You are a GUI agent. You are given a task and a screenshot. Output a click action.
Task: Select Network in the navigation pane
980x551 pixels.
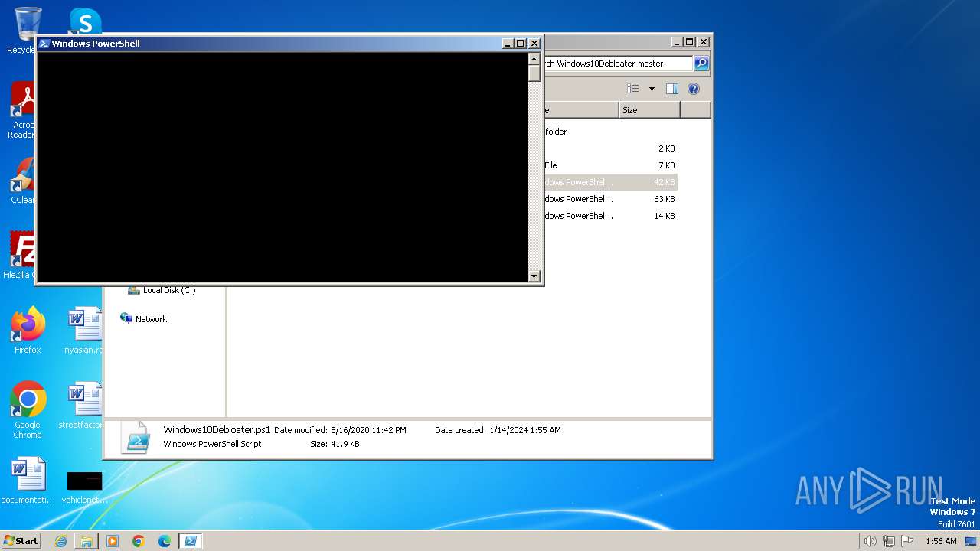tap(144, 319)
